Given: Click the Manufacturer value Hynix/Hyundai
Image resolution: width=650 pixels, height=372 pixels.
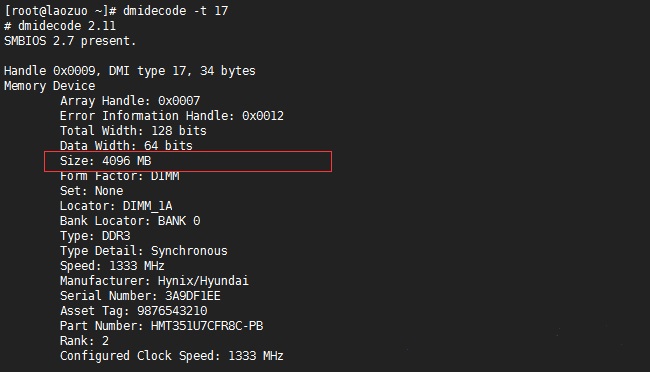Looking at the screenshot, I should pos(203,281).
